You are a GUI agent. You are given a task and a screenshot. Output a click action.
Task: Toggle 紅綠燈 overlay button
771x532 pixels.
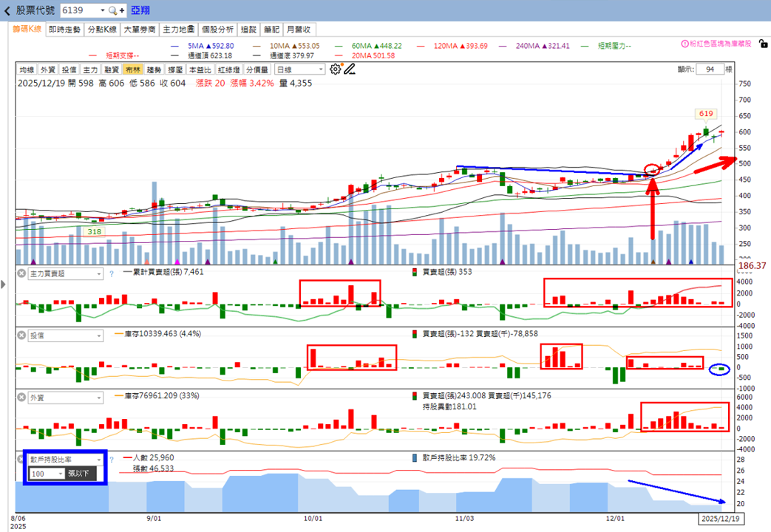tap(228, 69)
